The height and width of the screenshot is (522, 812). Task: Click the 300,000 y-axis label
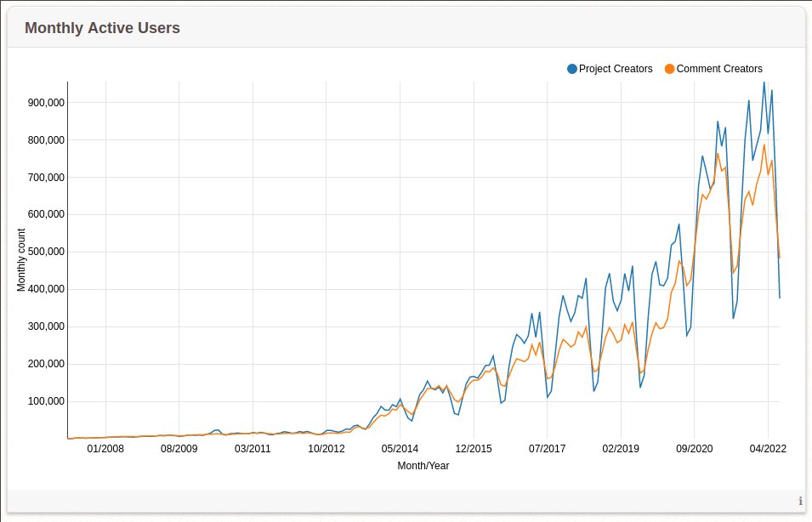(x=46, y=326)
